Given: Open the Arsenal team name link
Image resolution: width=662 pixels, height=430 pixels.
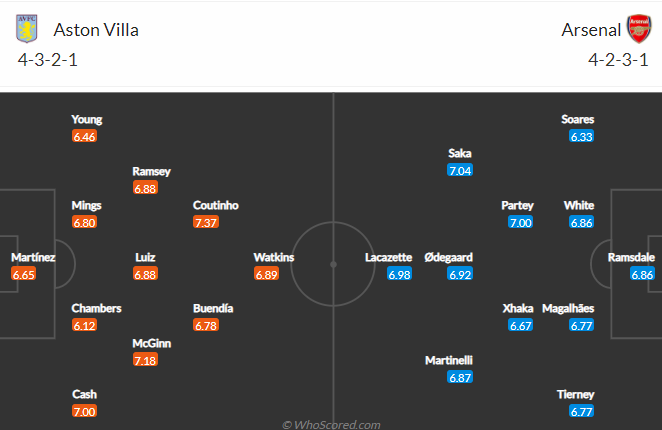Looking at the screenshot, I should [x=591, y=30].
